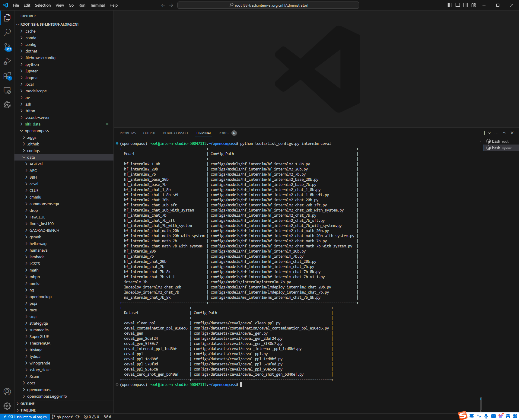Open forwarded ports status showing 6
This screenshot has height=420, width=519.
[x=108, y=417]
